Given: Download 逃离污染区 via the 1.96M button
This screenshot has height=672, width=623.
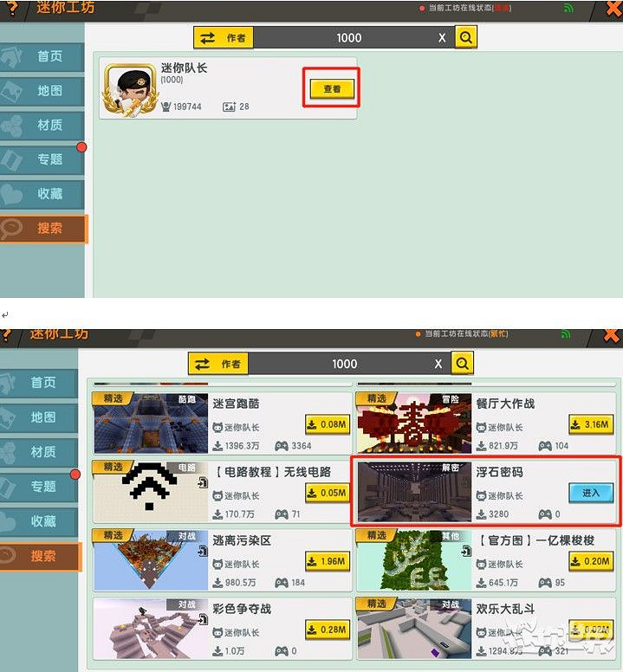Looking at the screenshot, I should (327, 561).
